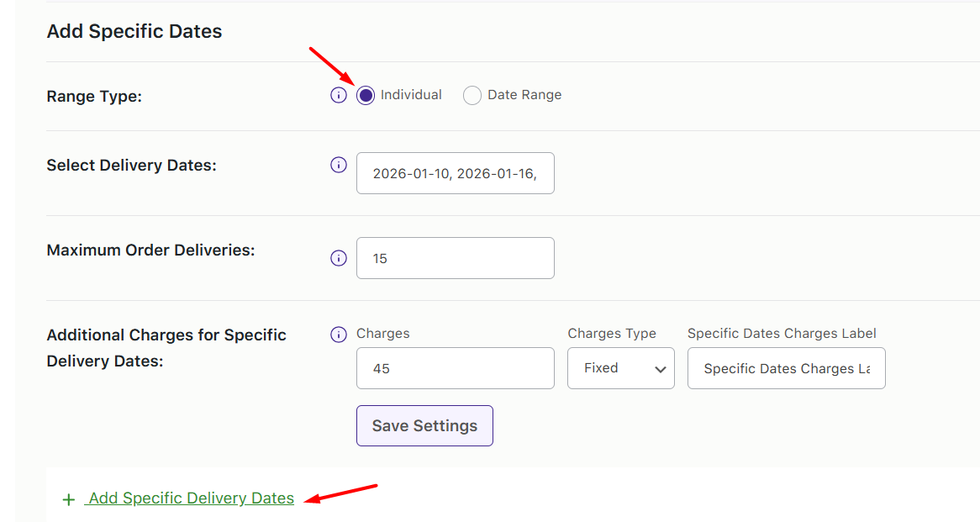Click the Maximum Order Deliveries info icon
980x522 pixels.
pos(339,258)
